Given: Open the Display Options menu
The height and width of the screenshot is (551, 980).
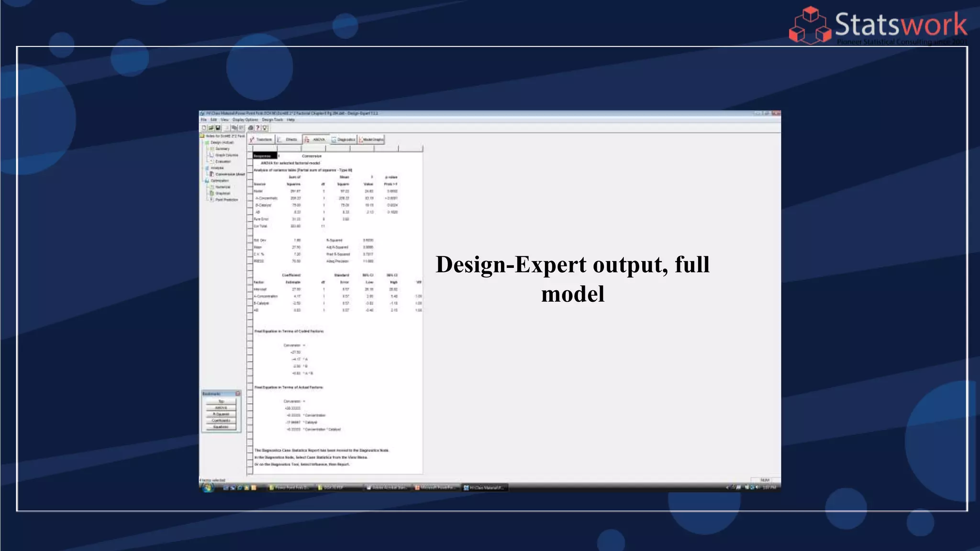Looking at the screenshot, I should 245,120.
